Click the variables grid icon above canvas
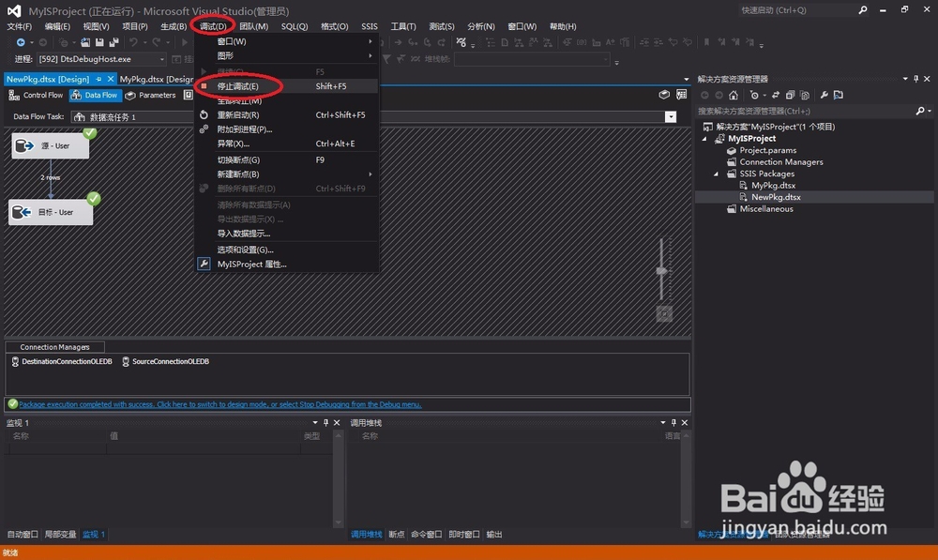Viewport: 938px width, 560px height. pyautogui.click(x=681, y=95)
